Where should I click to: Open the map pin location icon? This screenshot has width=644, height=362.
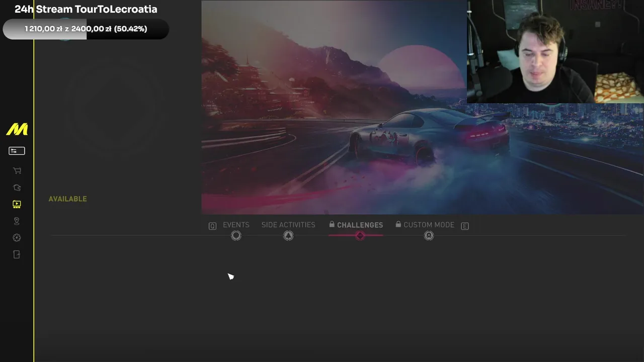click(x=17, y=221)
